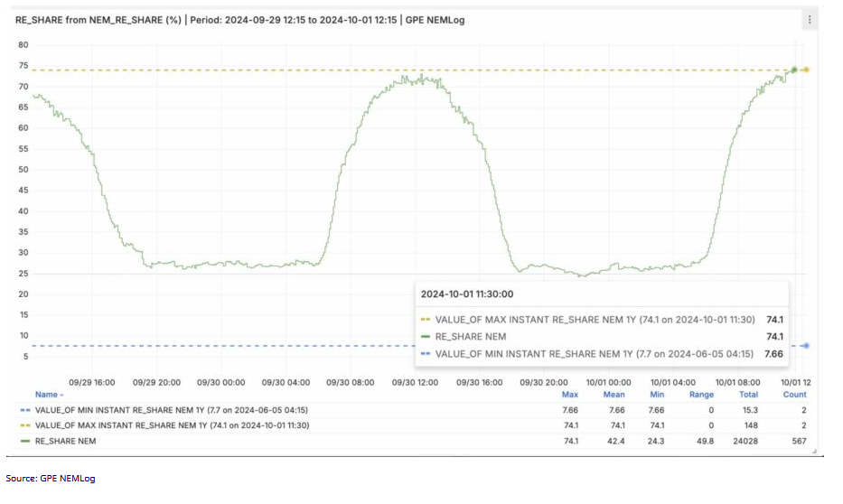Click the green data point at the chart peak
843x504 pixels.
click(793, 70)
